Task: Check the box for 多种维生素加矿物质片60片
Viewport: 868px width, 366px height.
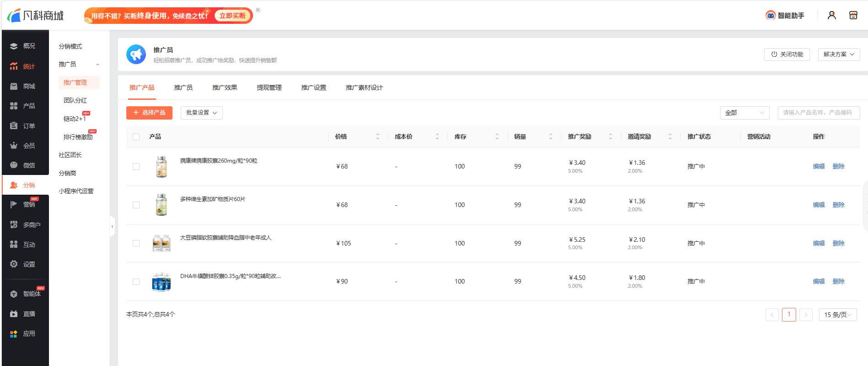Action: click(136, 205)
